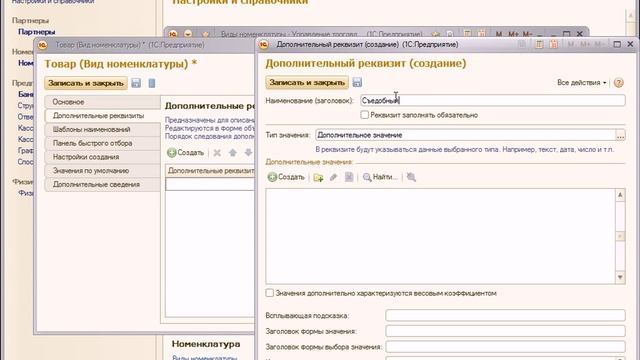
Task: Click the save floppy icon in Дополнительный реквизит window
Action: coord(357,82)
